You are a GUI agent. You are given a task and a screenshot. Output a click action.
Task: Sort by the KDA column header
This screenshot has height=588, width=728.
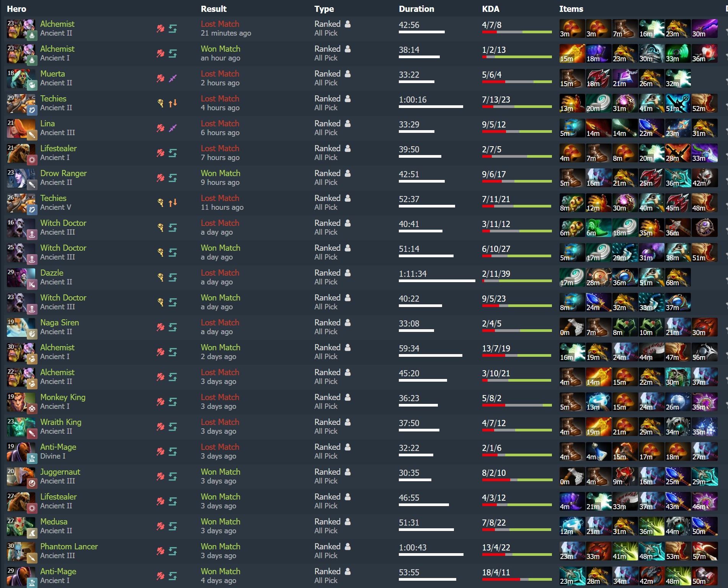pos(490,9)
